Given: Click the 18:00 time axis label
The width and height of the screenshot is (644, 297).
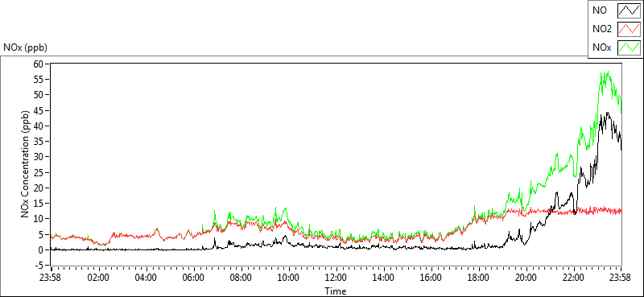Looking at the screenshot, I should click(x=479, y=277).
